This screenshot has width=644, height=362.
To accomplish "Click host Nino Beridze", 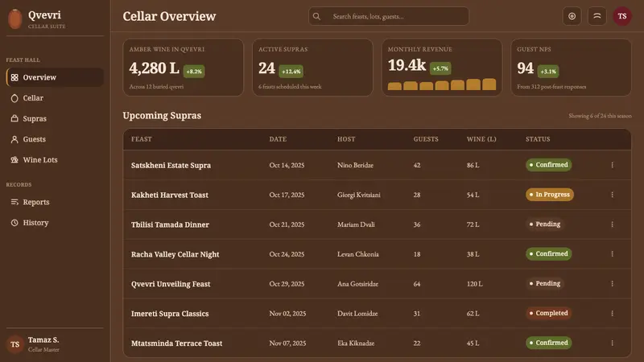I will [x=355, y=165].
